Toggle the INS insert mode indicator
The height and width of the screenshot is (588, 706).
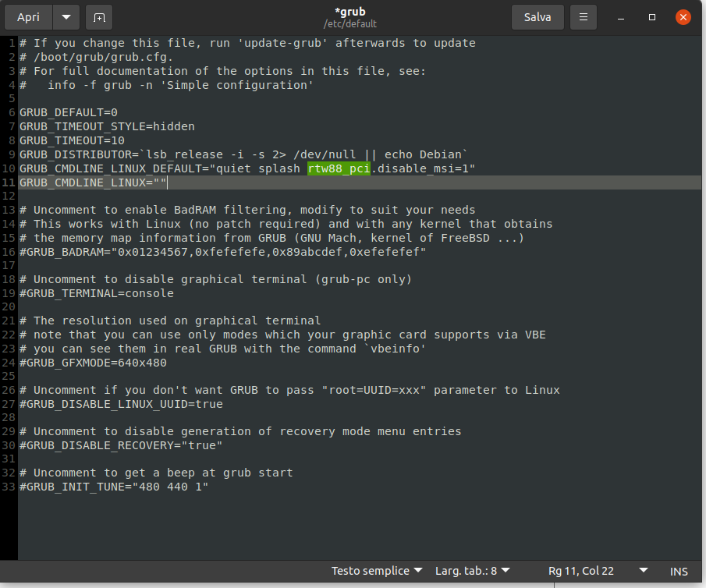pyautogui.click(x=679, y=572)
